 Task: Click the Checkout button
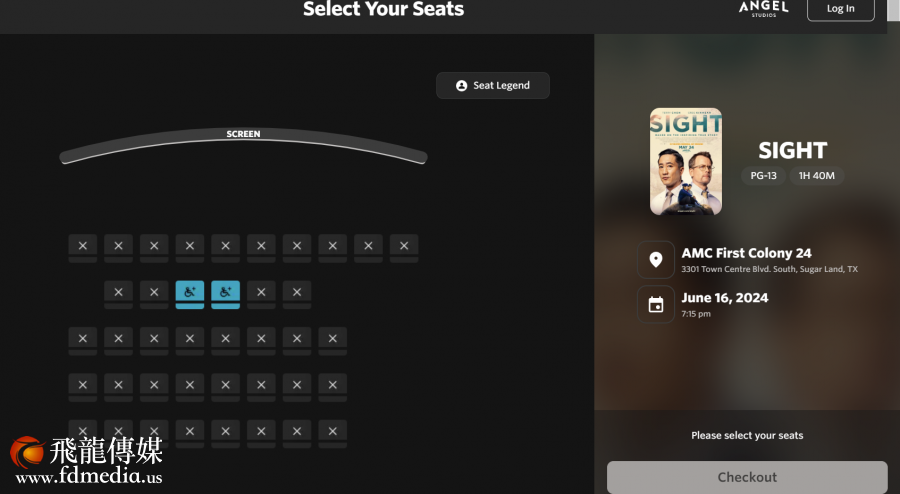coord(747,477)
